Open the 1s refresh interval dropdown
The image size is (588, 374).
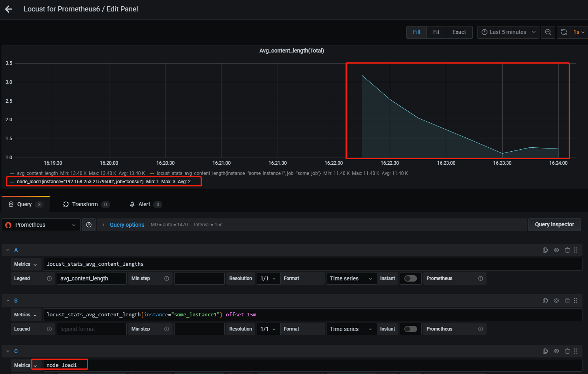tap(579, 32)
